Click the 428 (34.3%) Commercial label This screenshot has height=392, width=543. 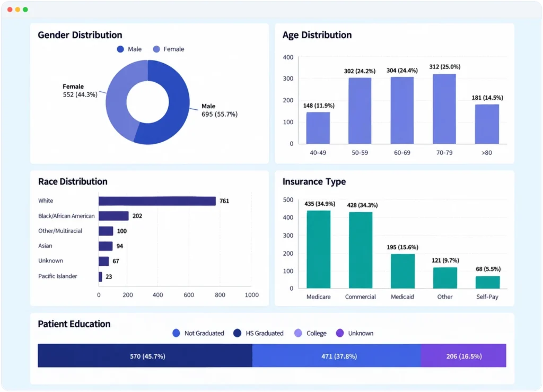point(362,205)
